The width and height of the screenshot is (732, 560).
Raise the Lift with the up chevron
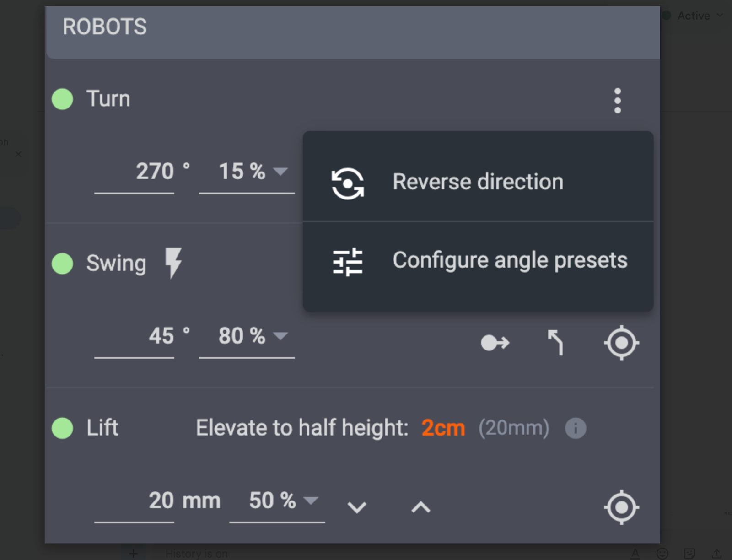pyautogui.click(x=421, y=507)
